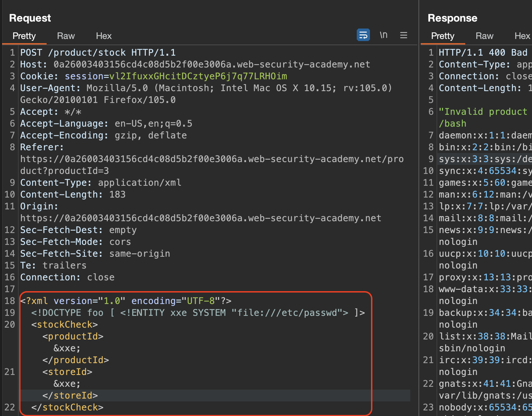Image resolution: width=532 pixels, height=416 pixels.
Task: Click the bin:x:2:2 passwd entry
Action: [485, 147]
